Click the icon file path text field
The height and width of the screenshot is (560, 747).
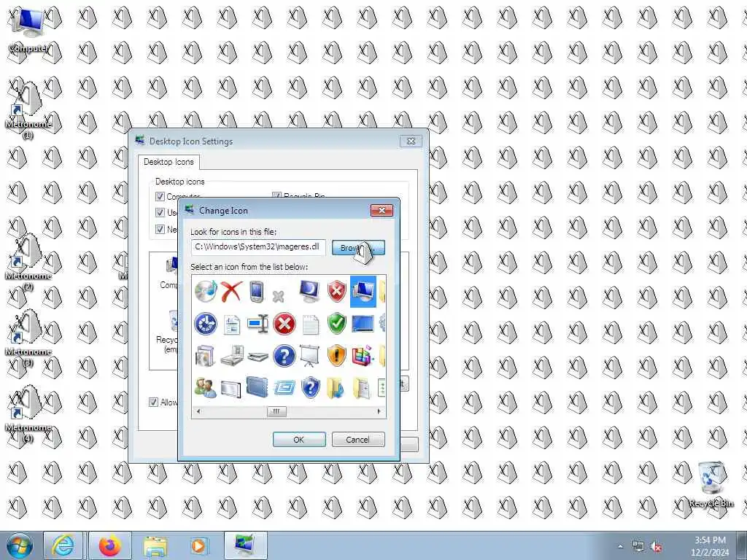tap(258, 246)
